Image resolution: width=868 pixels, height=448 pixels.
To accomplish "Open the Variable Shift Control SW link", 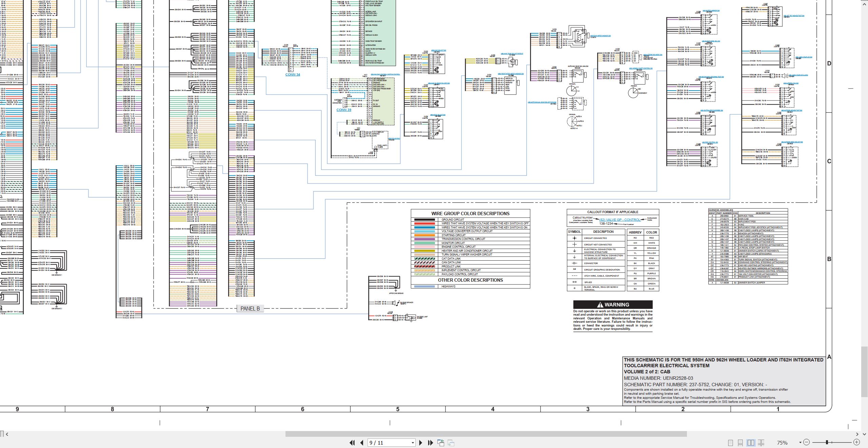I will (x=641, y=69).
